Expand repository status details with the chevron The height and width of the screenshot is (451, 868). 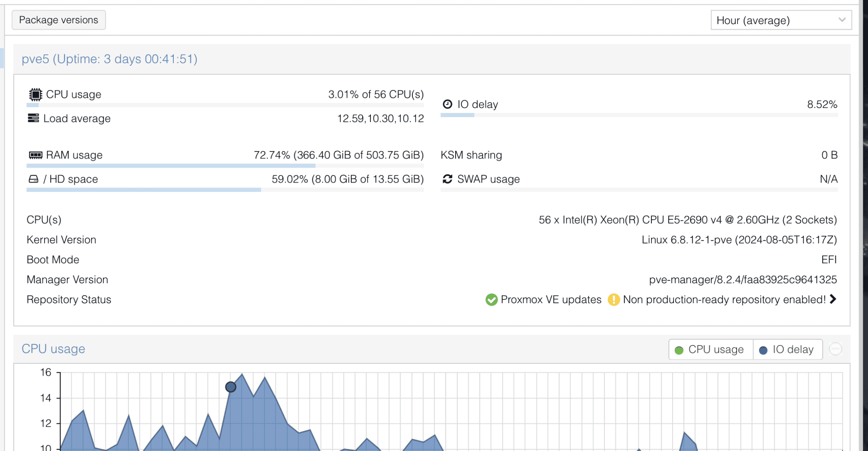click(x=833, y=299)
